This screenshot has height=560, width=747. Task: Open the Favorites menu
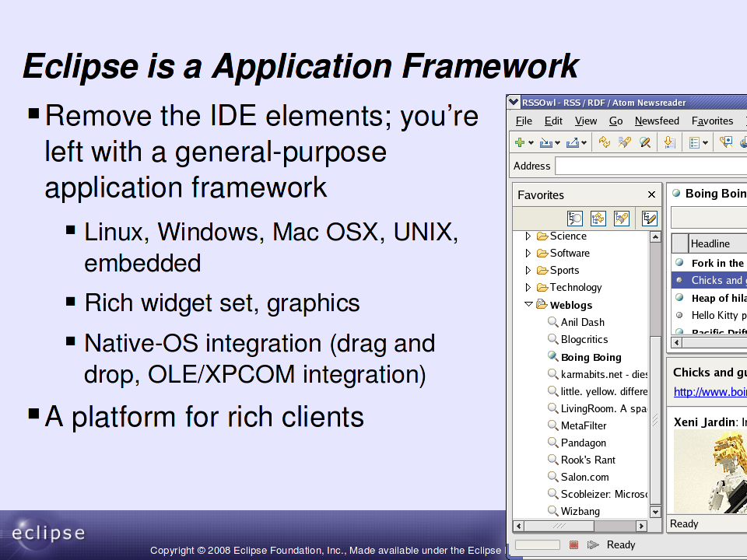(x=712, y=121)
